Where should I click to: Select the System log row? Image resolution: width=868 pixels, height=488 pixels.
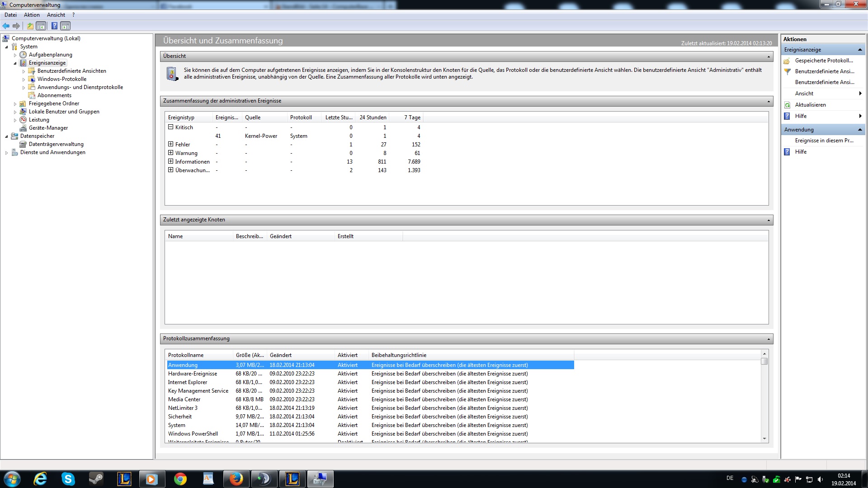pyautogui.click(x=177, y=425)
